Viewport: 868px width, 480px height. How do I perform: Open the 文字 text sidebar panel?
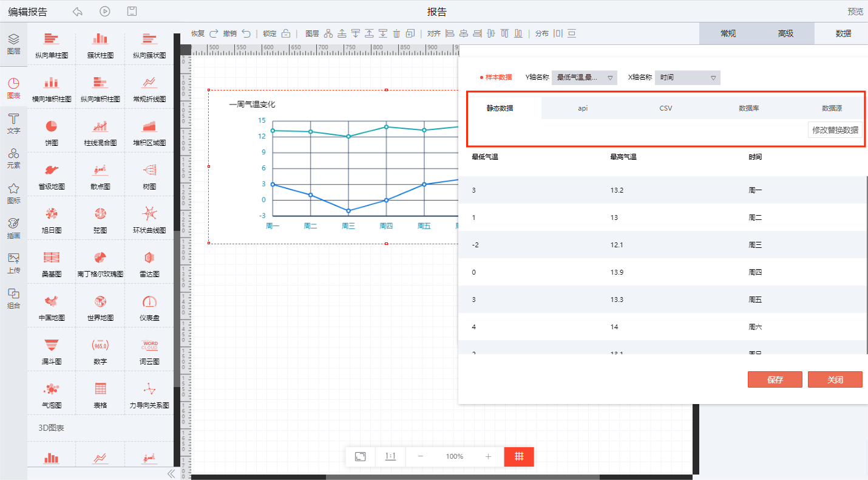point(13,123)
